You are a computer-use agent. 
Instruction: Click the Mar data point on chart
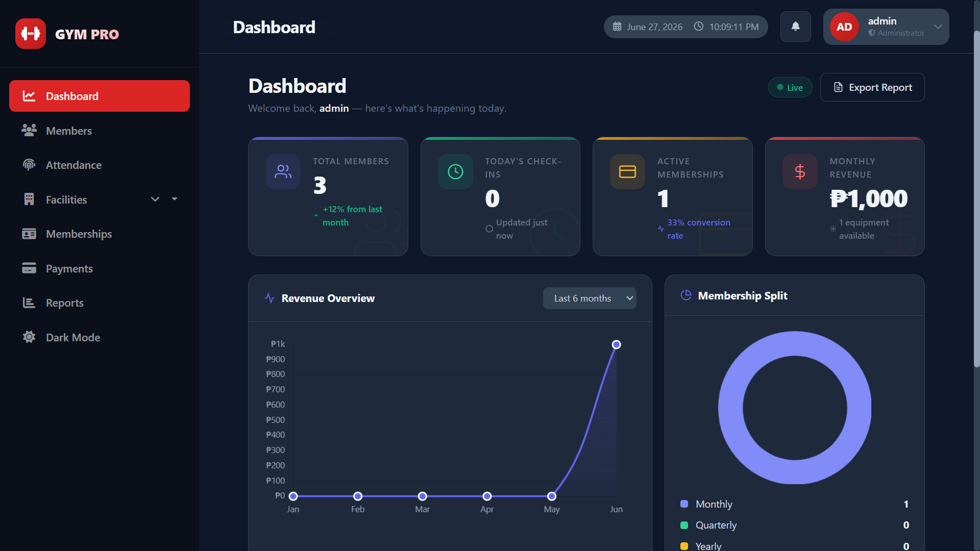point(422,496)
